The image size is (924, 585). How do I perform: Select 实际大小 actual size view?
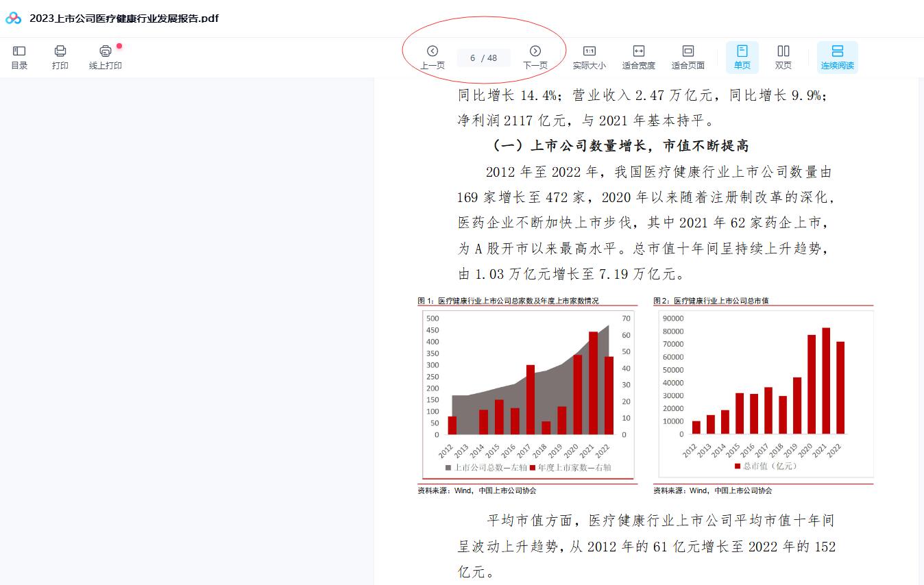click(x=590, y=56)
